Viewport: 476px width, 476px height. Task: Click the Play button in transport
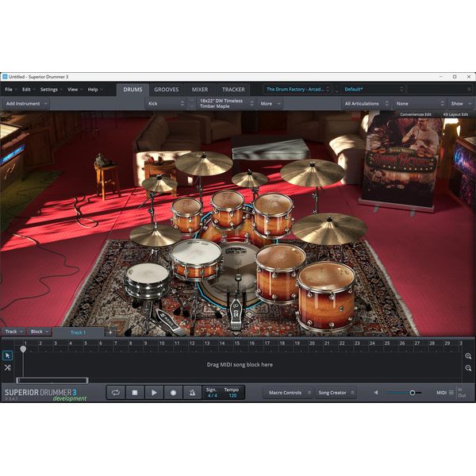coord(154,393)
